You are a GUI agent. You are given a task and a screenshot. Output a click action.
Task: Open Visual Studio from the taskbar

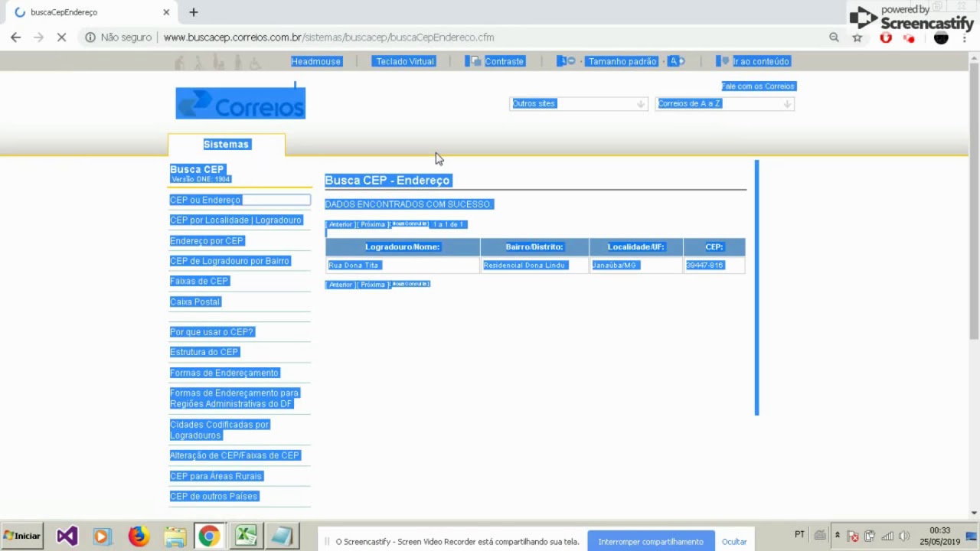[67, 536]
